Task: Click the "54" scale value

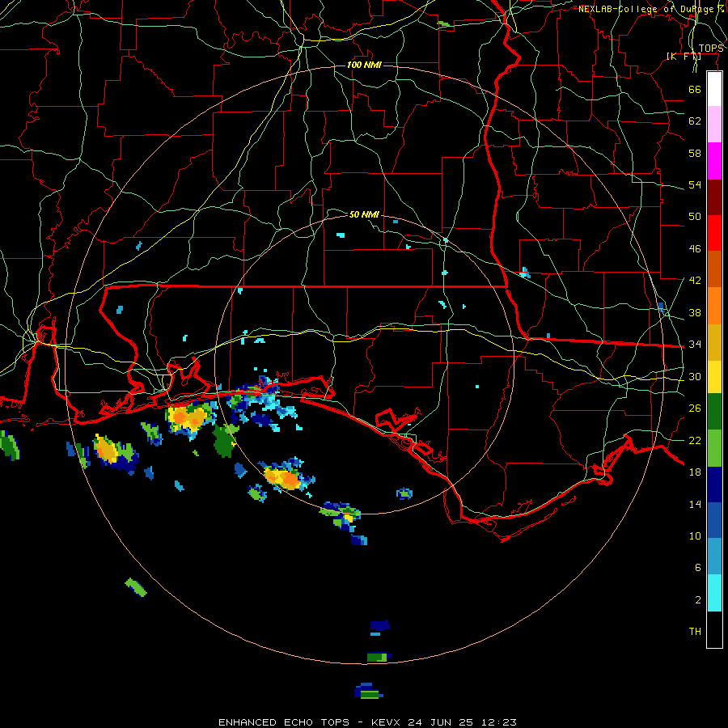Action: click(x=695, y=184)
